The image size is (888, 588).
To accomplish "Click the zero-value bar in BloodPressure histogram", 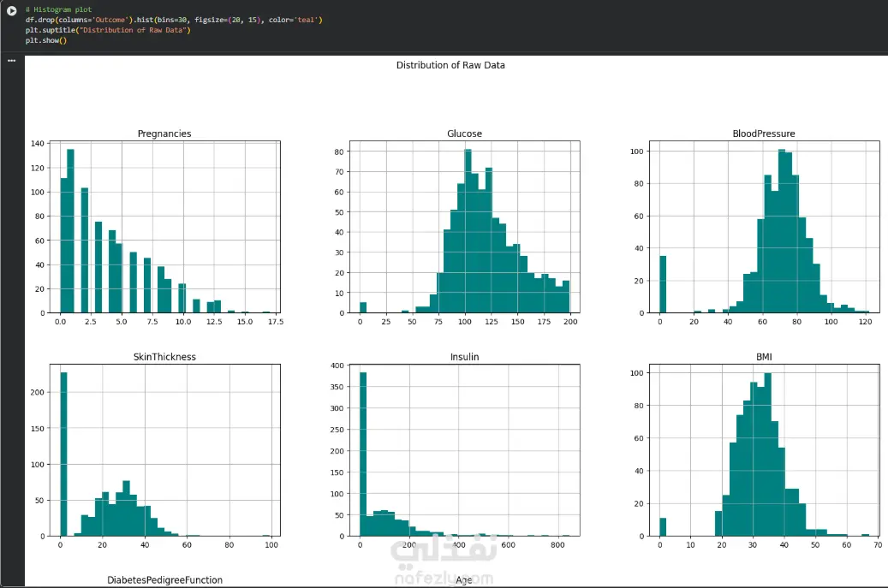I will [663, 284].
